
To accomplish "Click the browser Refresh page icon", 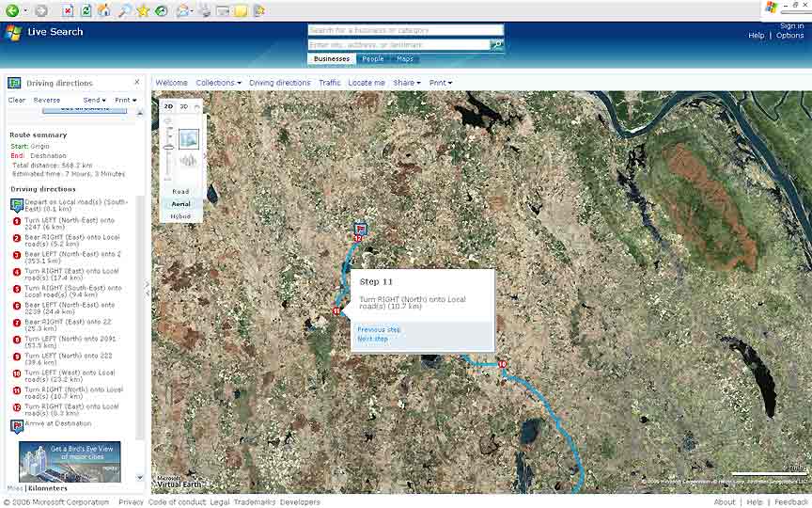I will (86, 10).
